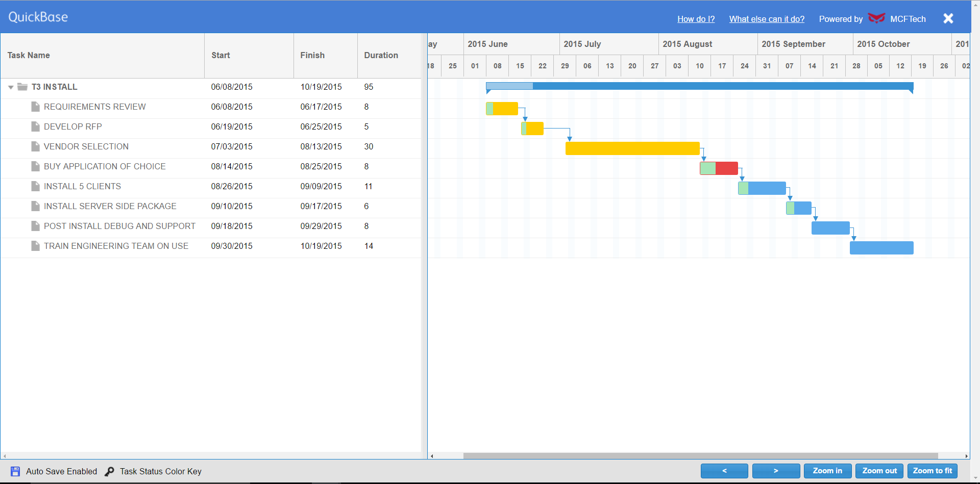Click the 2015 October month header
980x484 pixels.
click(902, 44)
